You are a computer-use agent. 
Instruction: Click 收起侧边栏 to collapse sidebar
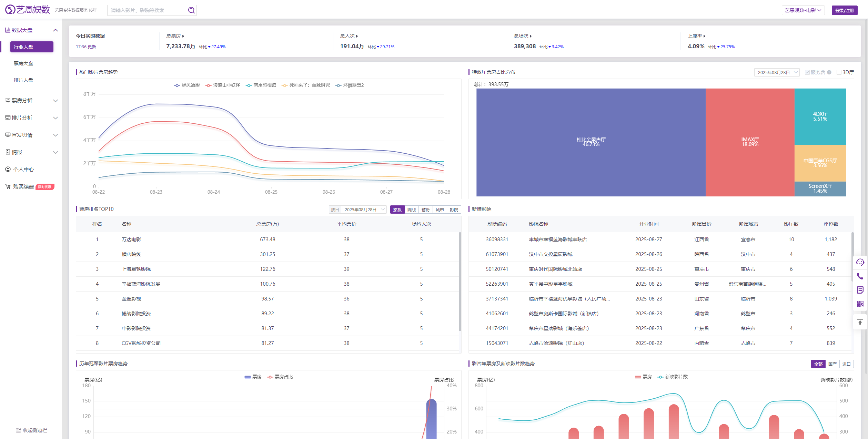point(31,430)
